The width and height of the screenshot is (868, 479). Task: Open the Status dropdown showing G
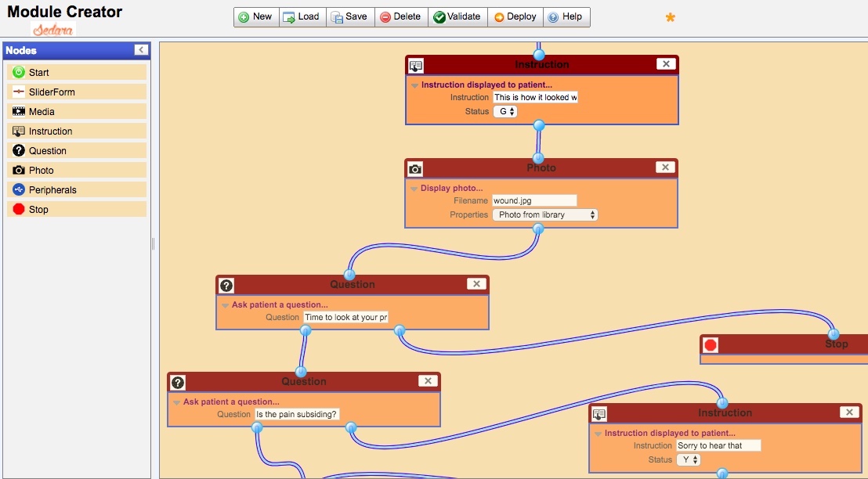(x=505, y=112)
